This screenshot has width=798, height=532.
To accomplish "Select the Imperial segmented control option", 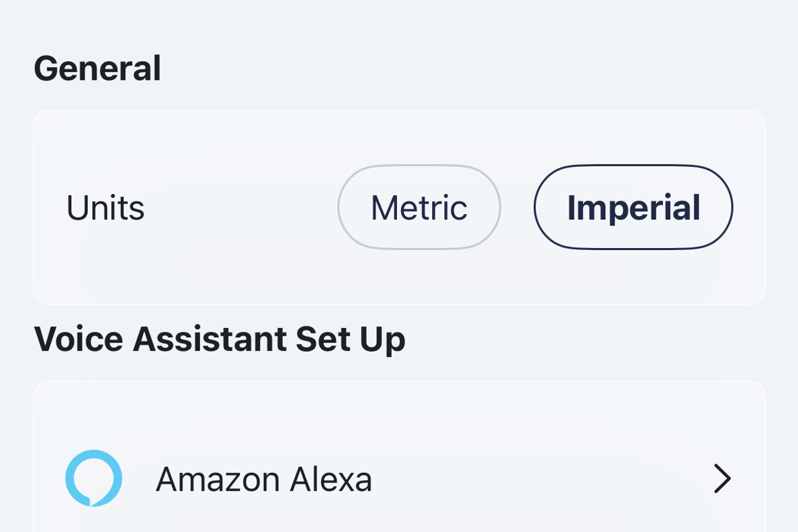I will pos(632,207).
